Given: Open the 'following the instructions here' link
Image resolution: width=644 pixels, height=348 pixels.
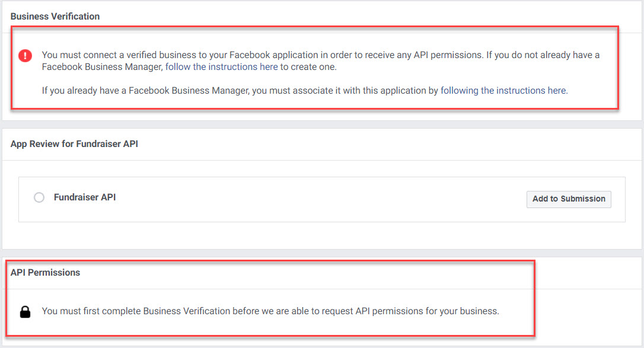Looking at the screenshot, I should click(504, 91).
